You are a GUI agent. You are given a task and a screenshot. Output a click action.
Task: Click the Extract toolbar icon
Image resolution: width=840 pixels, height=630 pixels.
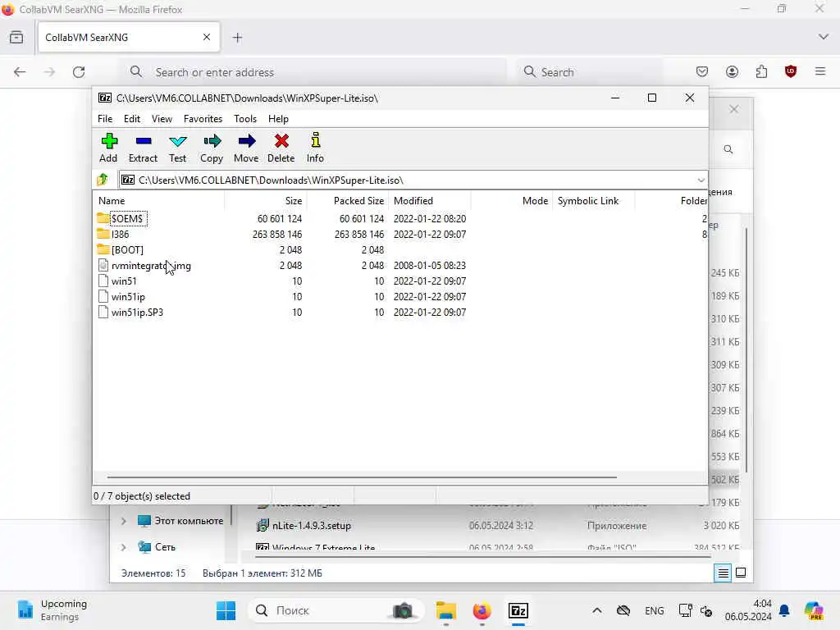[144, 141]
